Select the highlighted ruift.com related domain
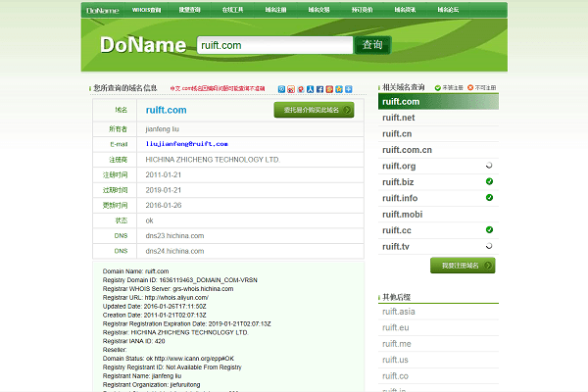This screenshot has height=392, width=588. [x=438, y=102]
